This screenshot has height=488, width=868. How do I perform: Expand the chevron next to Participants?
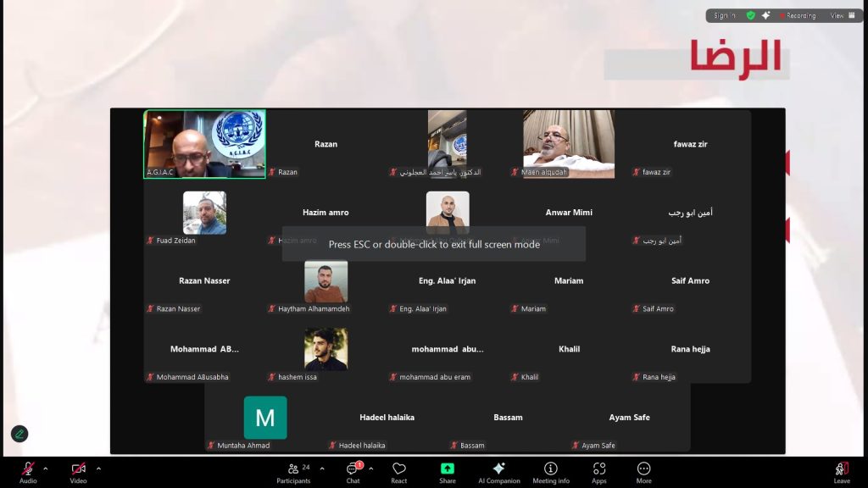tap(321, 469)
